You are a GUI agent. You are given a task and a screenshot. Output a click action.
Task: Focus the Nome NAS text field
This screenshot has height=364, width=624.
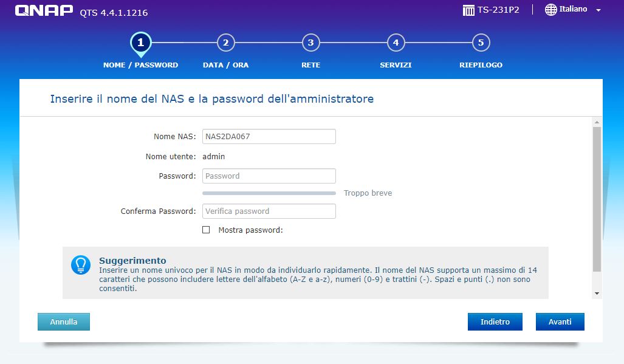click(x=269, y=136)
